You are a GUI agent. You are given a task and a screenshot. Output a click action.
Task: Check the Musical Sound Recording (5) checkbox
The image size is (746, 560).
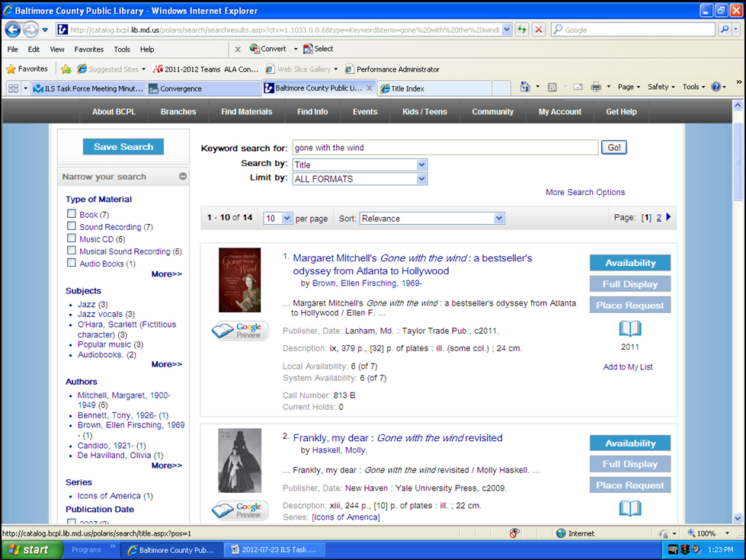pos(72,251)
